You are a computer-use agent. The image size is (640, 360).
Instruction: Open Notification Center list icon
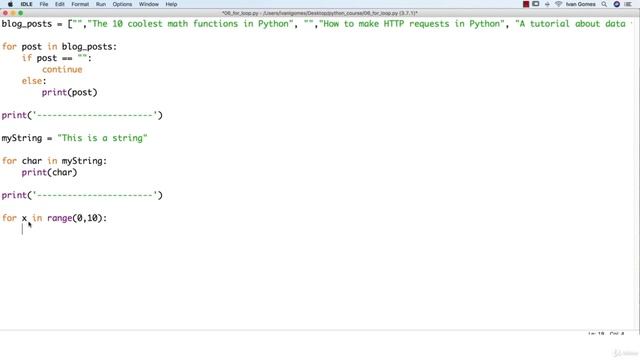pos(629,4)
